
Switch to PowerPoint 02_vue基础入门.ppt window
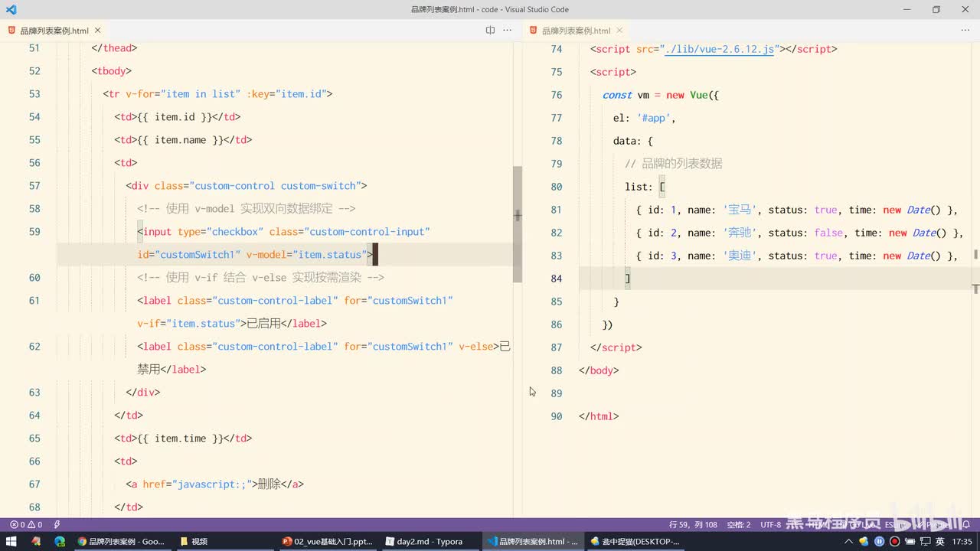tap(328, 541)
